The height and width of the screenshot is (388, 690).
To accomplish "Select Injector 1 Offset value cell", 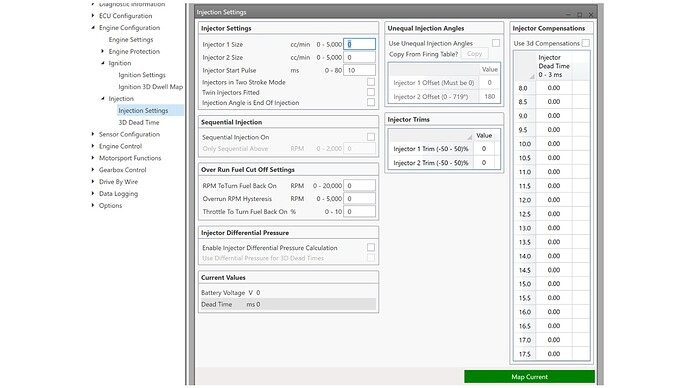I will coord(489,83).
